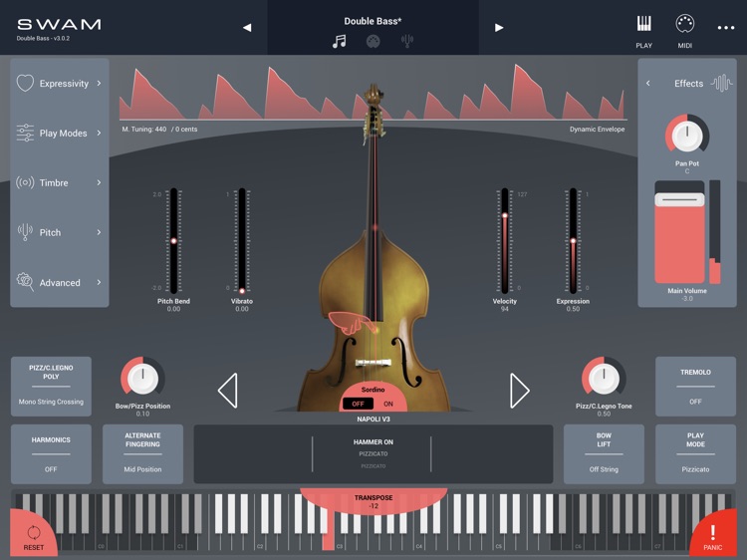Click the left triangle instrument arrow

tap(228, 391)
